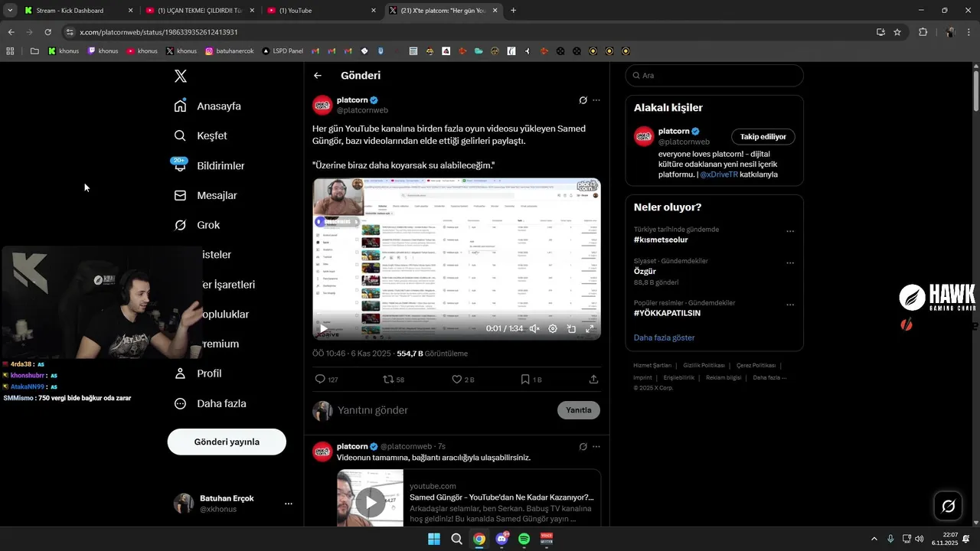980x551 pixels.
Task: Unmute the video sound
Action: coord(534,328)
